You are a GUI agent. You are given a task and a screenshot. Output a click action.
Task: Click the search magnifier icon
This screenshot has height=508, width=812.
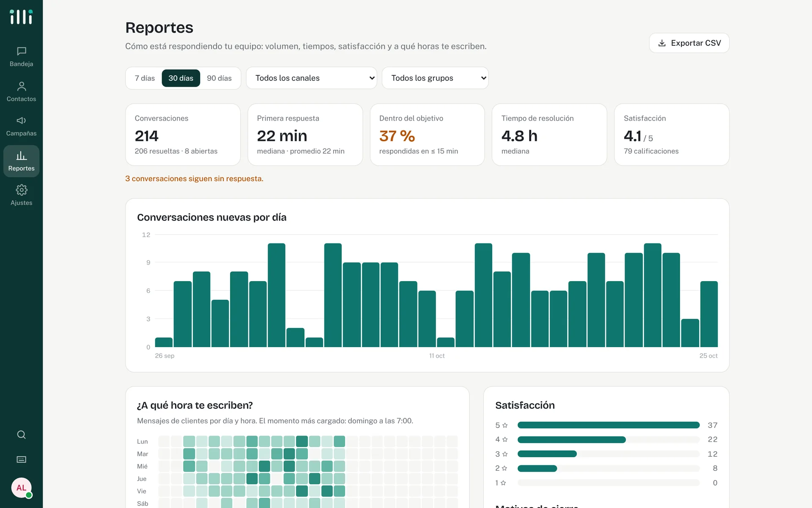pyautogui.click(x=21, y=435)
